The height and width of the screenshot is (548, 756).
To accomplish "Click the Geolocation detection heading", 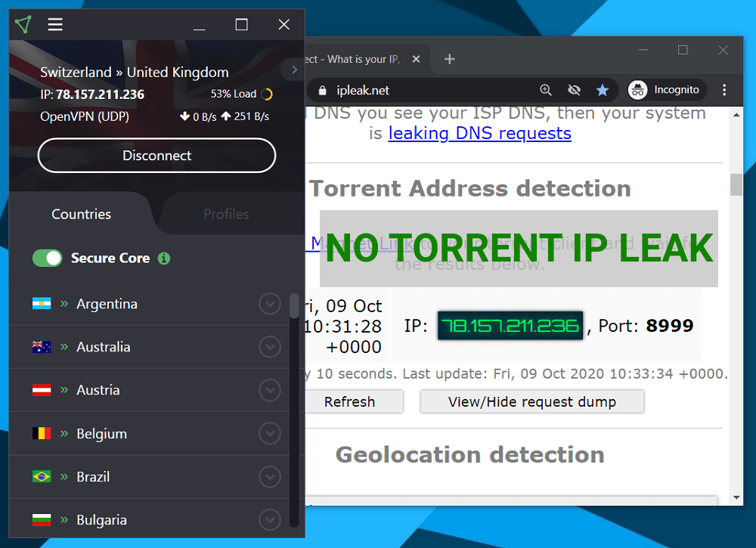I will pyautogui.click(x=470, y=455).
